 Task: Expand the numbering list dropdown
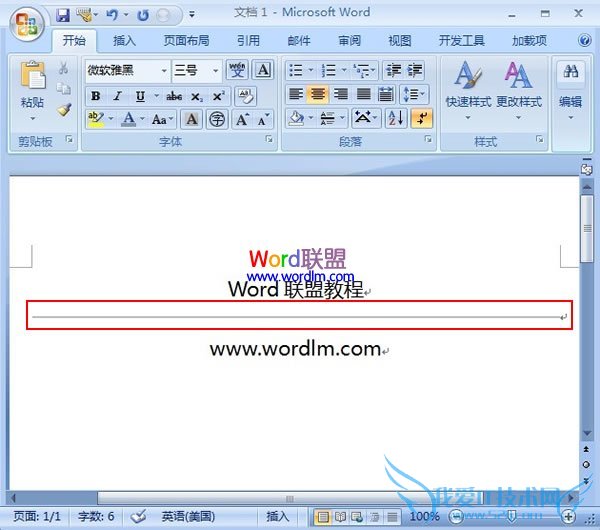344,70
